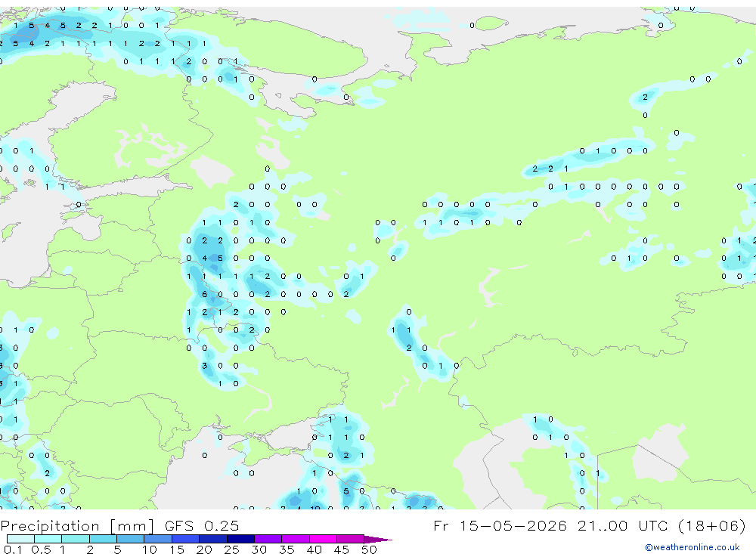Click the 'GFS 0.25' model label
This screenshot has width=756, height=554.
[x=202, y=525]
